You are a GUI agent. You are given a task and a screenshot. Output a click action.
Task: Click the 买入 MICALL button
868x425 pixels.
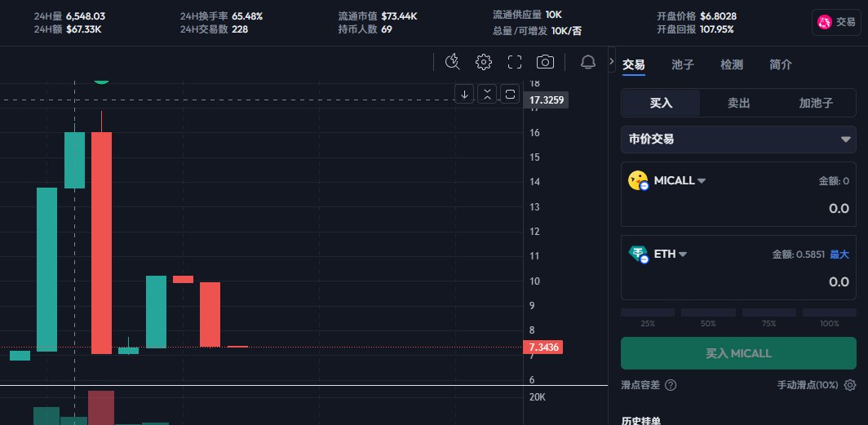click(x=738, y=353)
